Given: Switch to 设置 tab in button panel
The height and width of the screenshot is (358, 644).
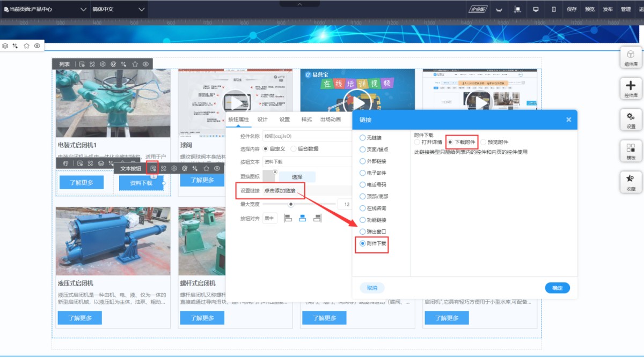Looking at the screenshot, I should (x=284, y=120).
